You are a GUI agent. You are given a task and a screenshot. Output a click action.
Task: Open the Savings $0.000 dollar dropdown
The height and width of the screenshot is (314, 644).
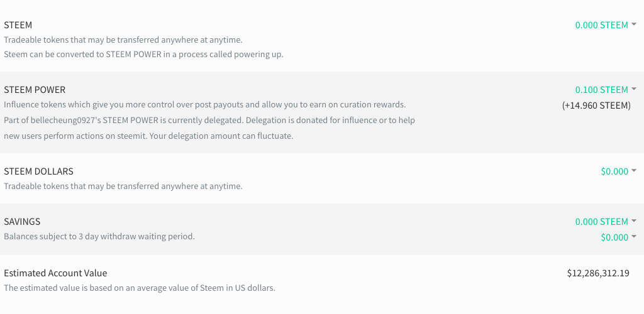[x=618, y=237]
